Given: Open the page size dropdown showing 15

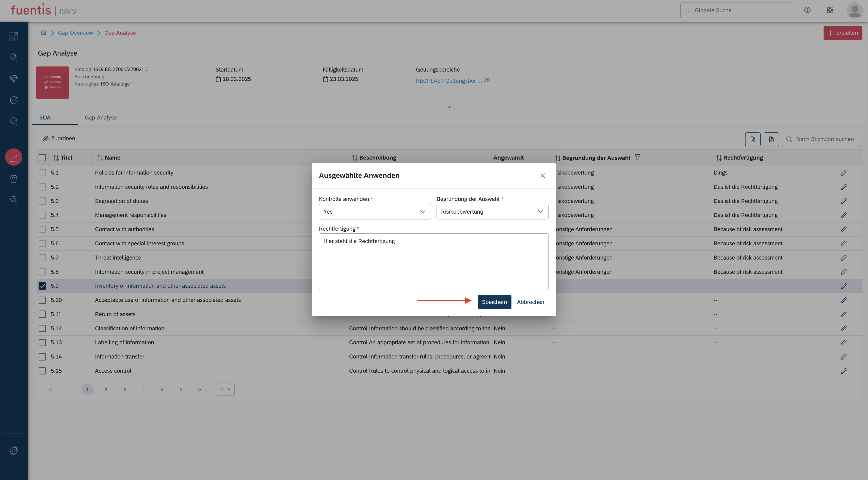Looking at the screenshot, I should tap(225, 389).
